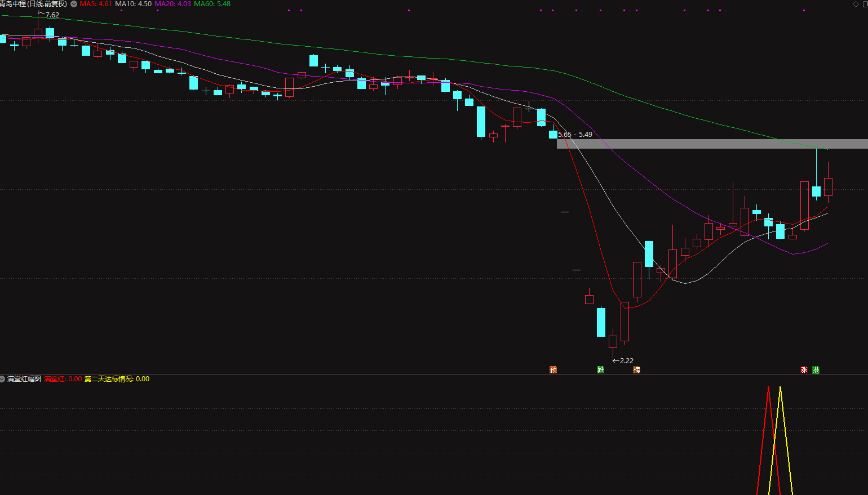Click the yellow 第二天达标情况 spike
Screen dimensions: 868x495
point(781,439)
